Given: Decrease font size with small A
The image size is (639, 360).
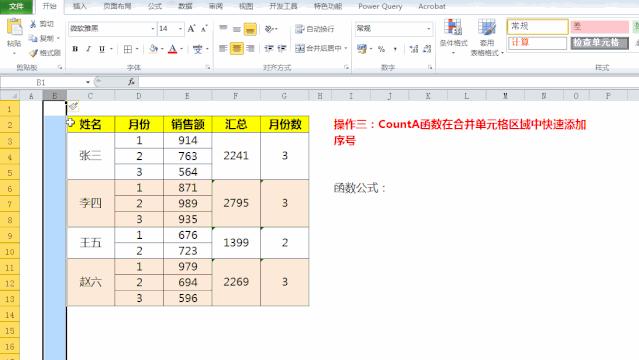Looking at the screenshot, I should (x=204, y=29).
